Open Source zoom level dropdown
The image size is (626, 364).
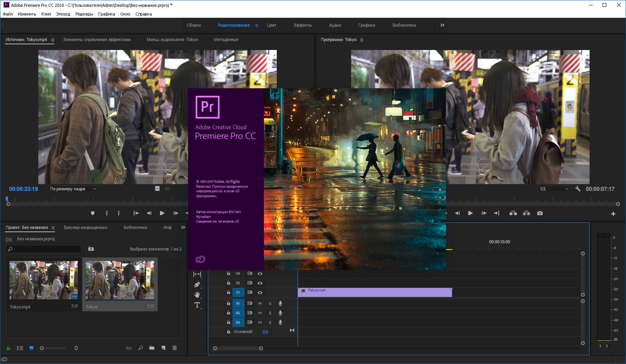(72, 189)
